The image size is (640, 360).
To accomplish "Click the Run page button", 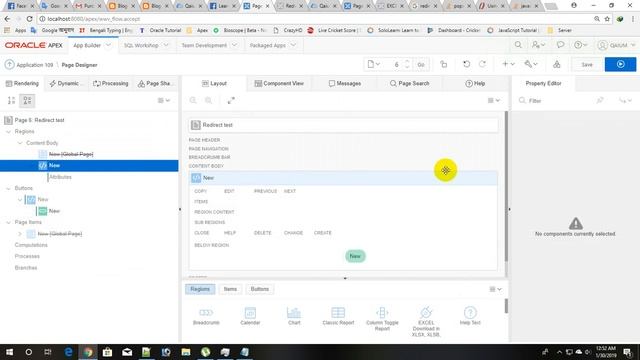I will 620,64.
